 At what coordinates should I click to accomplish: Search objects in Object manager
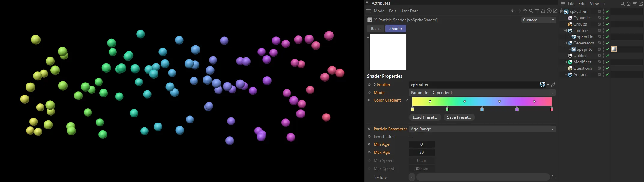tap(623, 4)
